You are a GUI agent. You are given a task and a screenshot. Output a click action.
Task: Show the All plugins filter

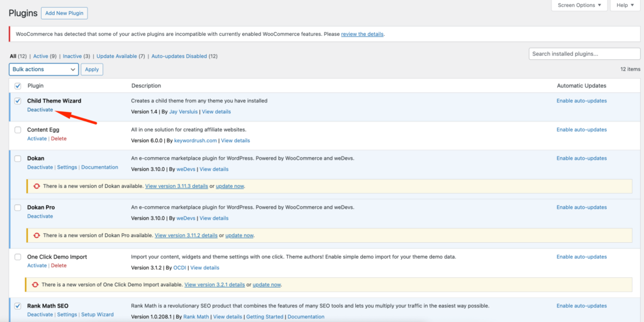(x=13, y=56)
